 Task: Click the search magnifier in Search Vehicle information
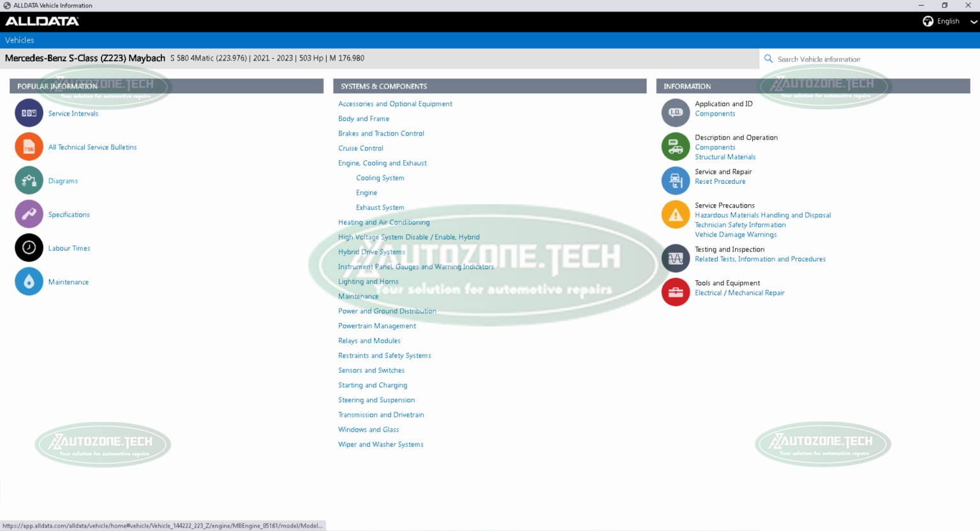pyautogui.click(x=768, y=58)
